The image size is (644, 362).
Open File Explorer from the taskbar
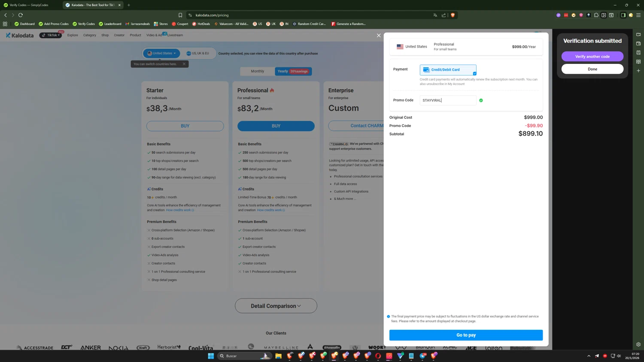(279, 356)
